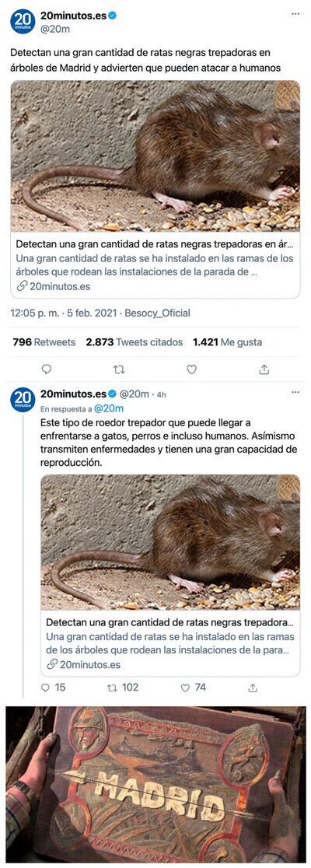This screenshot has width=311, height=868.
Task: View the 2.873 Tweets citados list
Action: [134, 342]
